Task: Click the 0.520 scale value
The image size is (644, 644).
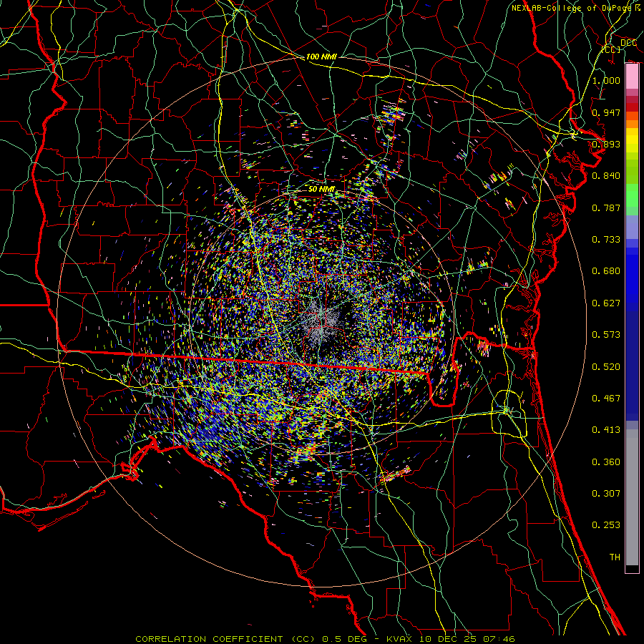Action: click(x=606, y=367)
